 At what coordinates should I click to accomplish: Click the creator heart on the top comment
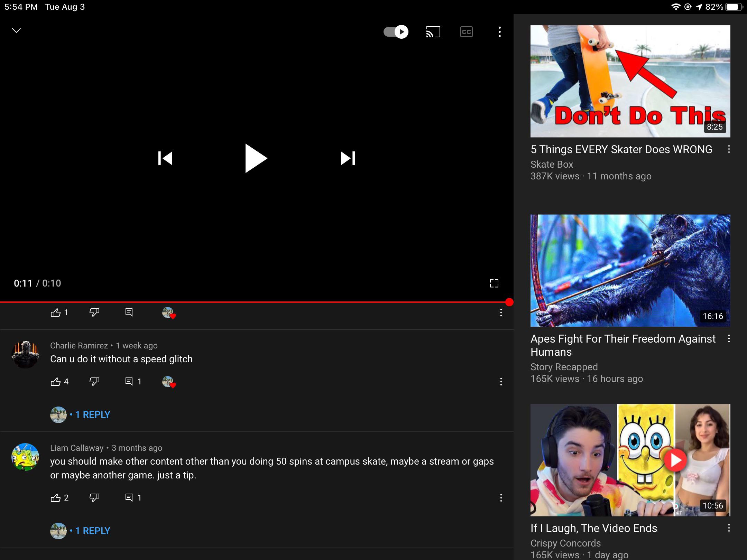(x=169, y=314)
